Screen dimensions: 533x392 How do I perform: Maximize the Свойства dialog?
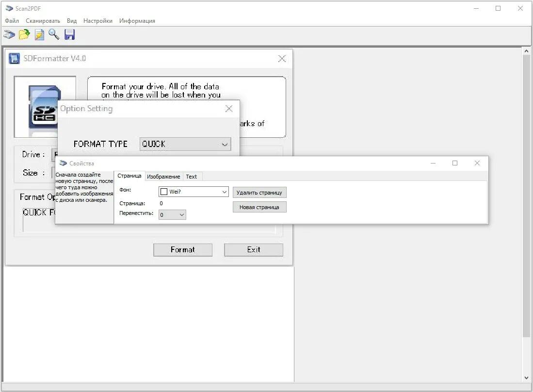coord(455,163)
